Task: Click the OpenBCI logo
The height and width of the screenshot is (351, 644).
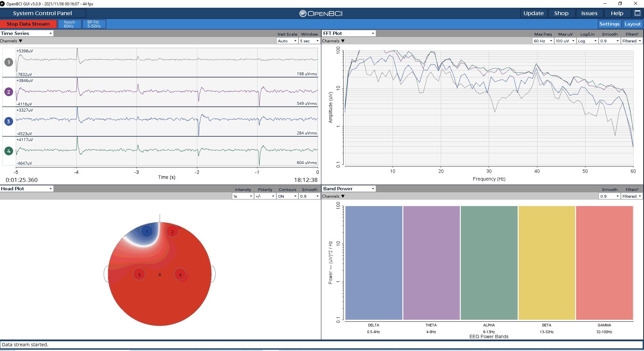Action: point(321,13)
